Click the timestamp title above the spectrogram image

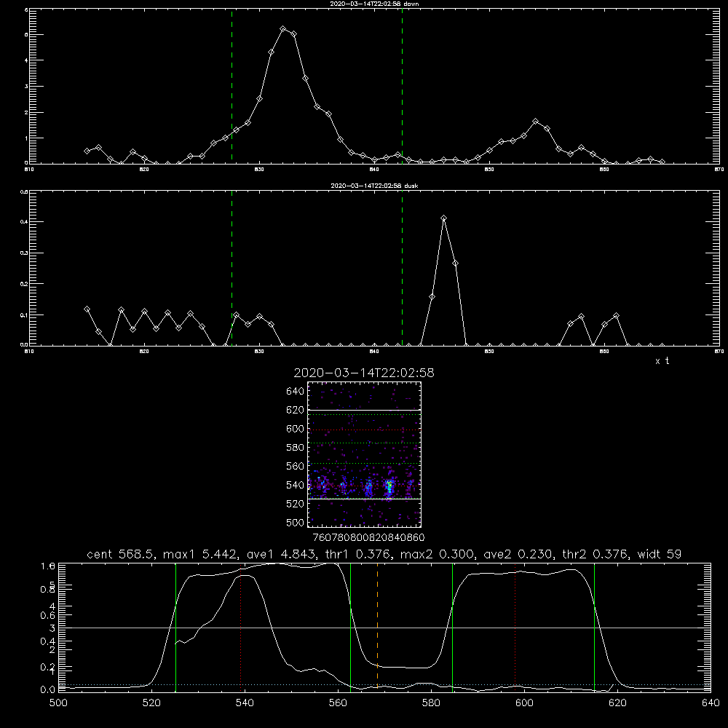(364, 373)
